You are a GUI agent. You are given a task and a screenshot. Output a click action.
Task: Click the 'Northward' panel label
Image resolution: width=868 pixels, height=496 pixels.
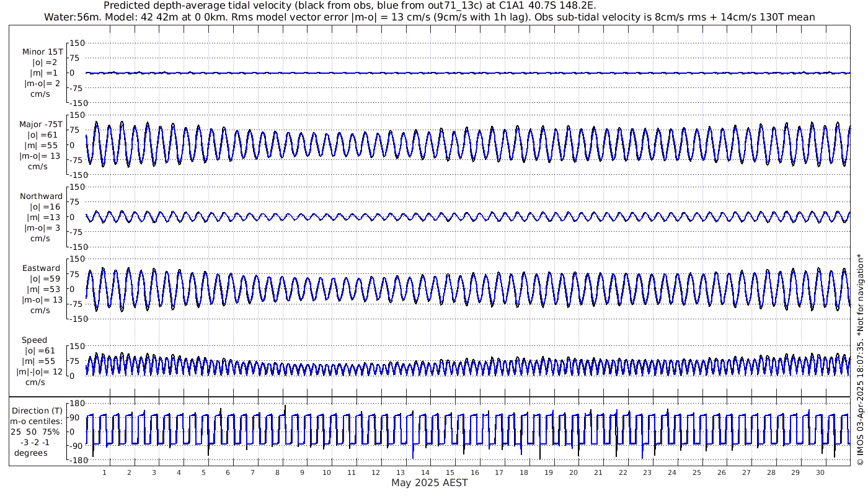[41, 197]
